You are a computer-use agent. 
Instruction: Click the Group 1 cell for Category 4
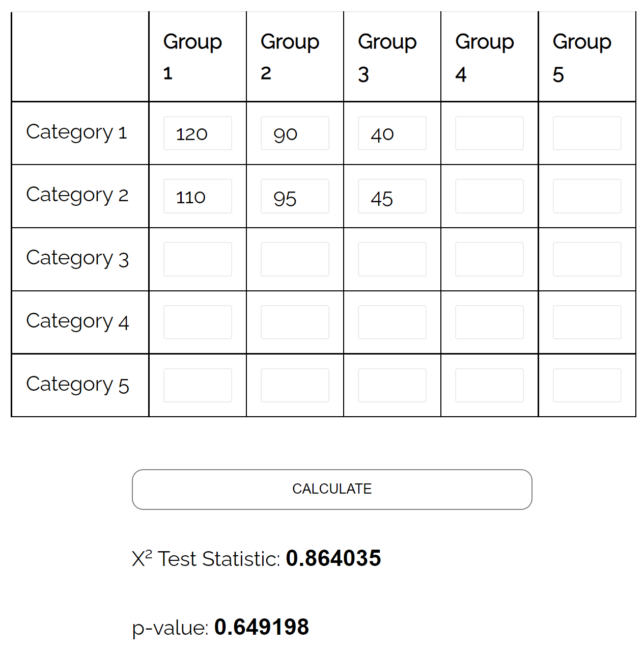(x=197, y=321)
